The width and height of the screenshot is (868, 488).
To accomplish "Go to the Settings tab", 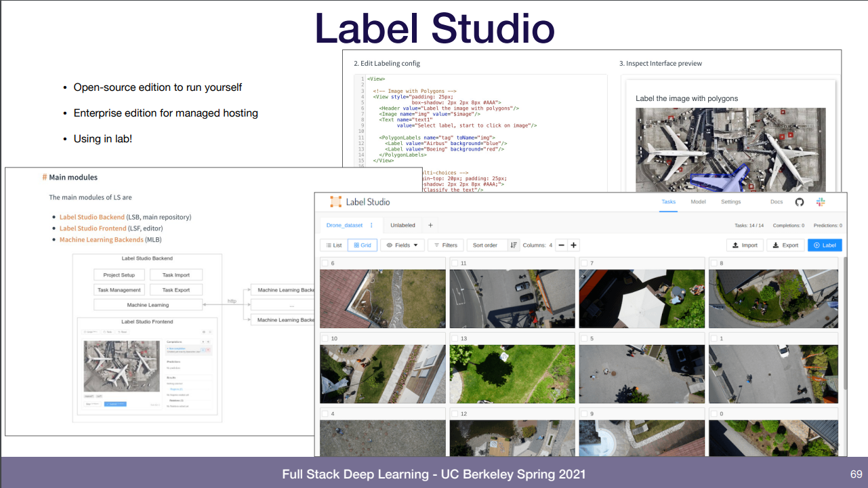I will (x=730, y=202).
